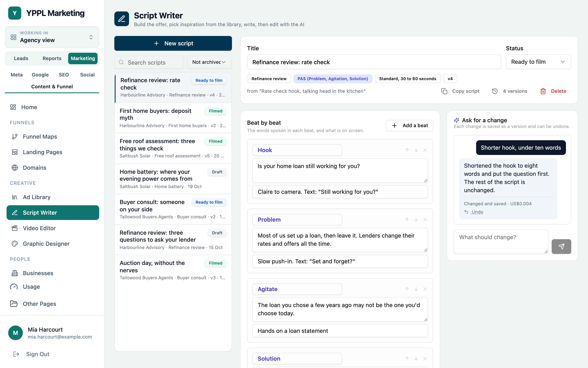Open the Not archived filter dropdown

coord(209,62)
